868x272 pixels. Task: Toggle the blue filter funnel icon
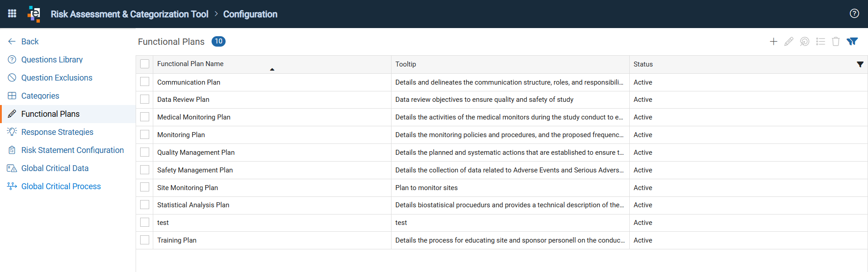852,42
